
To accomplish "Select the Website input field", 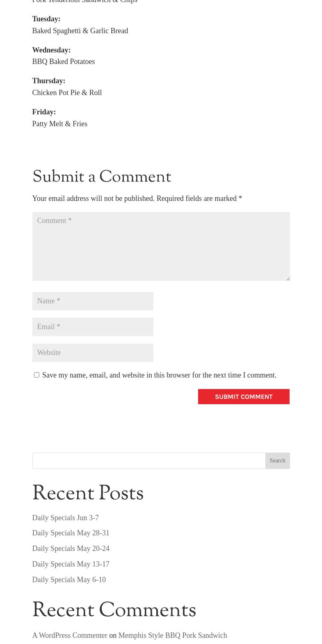I will pyautogui.click(x=93, y=353).
